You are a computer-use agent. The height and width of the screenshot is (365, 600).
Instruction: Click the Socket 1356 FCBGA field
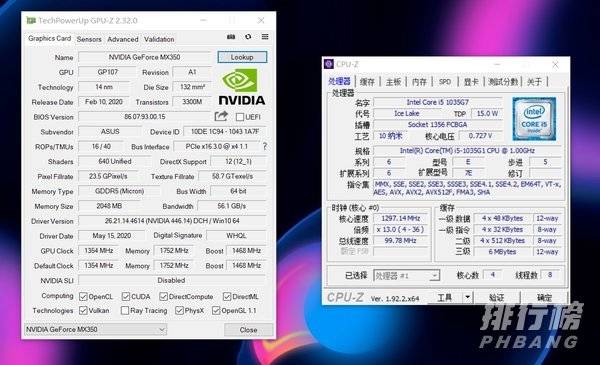point(438,124)
